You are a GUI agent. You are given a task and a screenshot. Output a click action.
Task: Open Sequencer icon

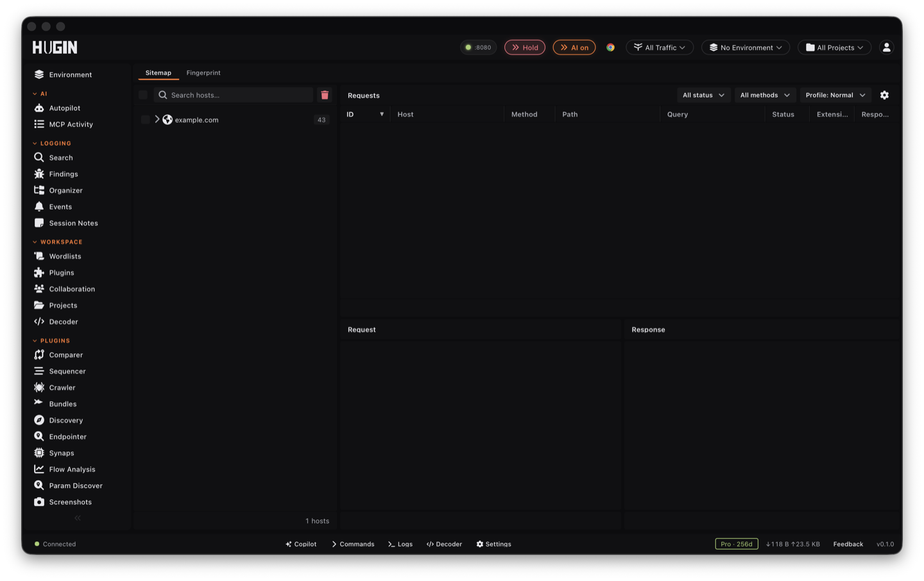coord(39,371)
